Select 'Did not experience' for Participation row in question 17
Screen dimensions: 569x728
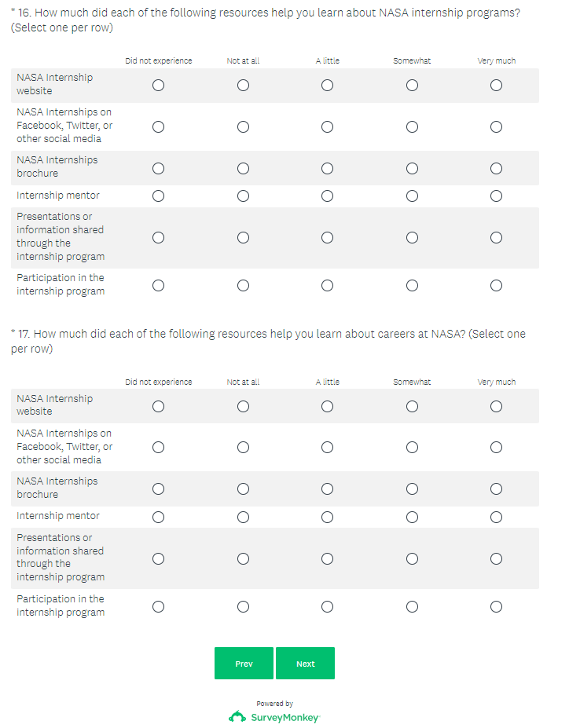pos(158,607)
